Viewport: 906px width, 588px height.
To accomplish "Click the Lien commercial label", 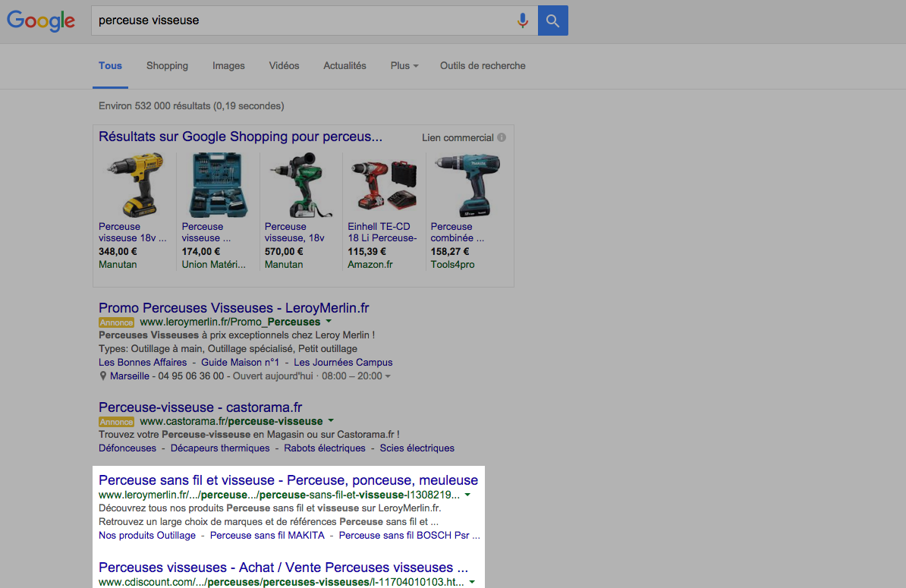I will click(458, 138).
